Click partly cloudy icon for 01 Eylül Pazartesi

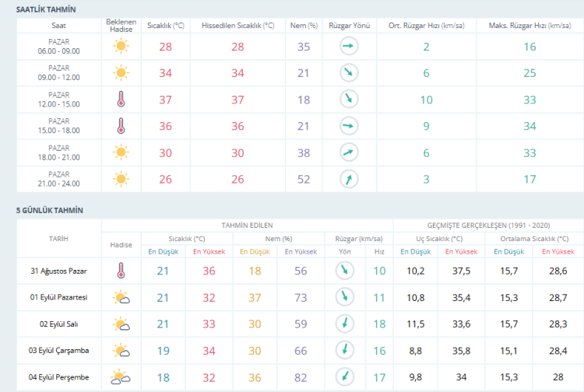[121, 297]
